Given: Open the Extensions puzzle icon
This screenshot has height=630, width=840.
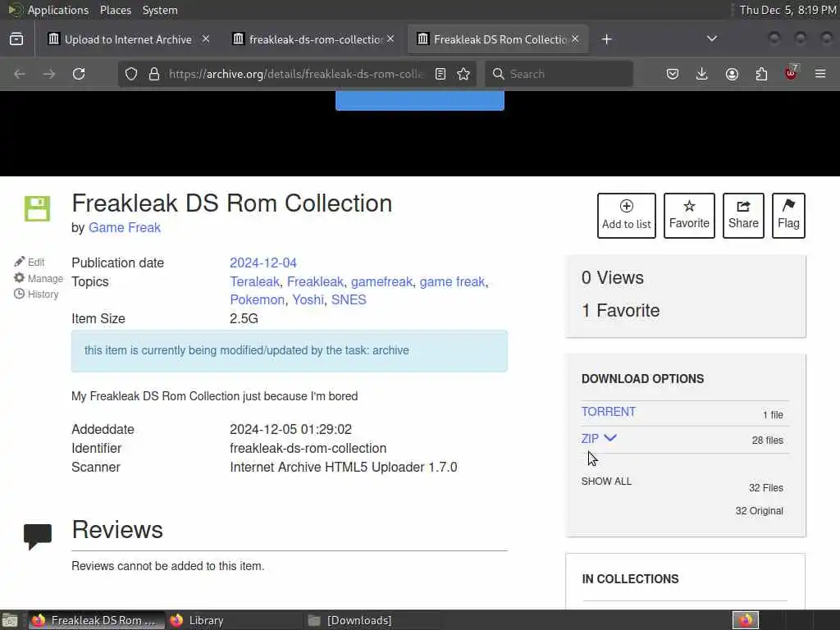Looking at the screenshot, I should coord(761,74).
